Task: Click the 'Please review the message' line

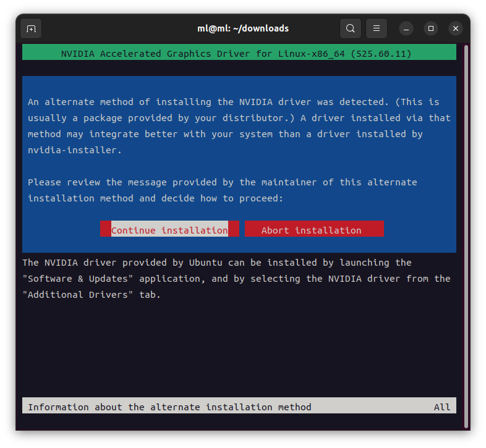Action: tap(222, 182)
